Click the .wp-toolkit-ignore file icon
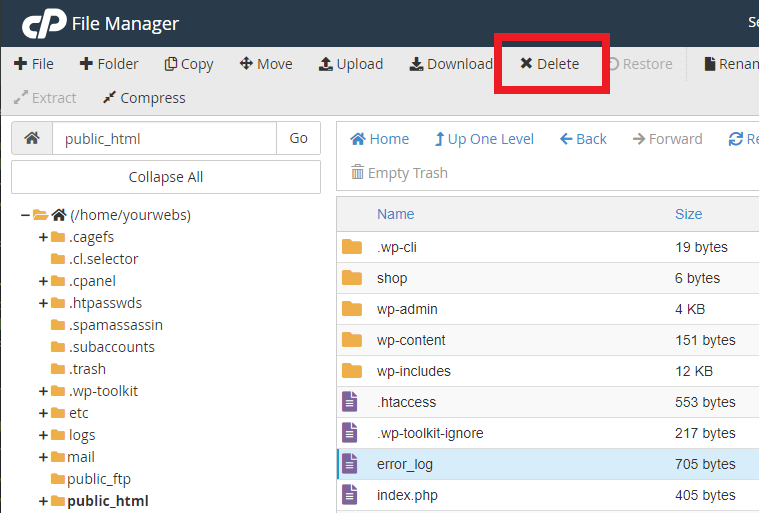 click(x=350, y=433)
